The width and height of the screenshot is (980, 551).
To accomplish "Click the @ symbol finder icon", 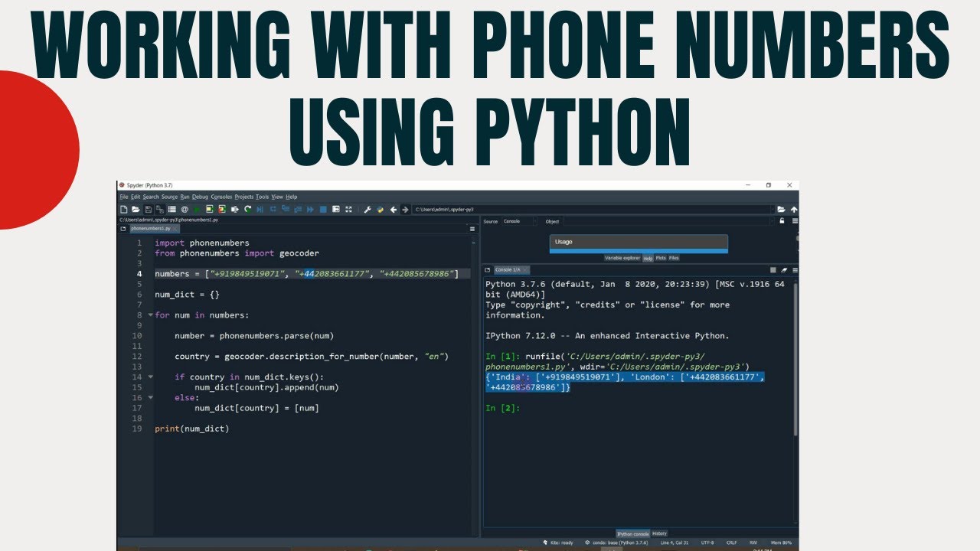I will [185, 209].
